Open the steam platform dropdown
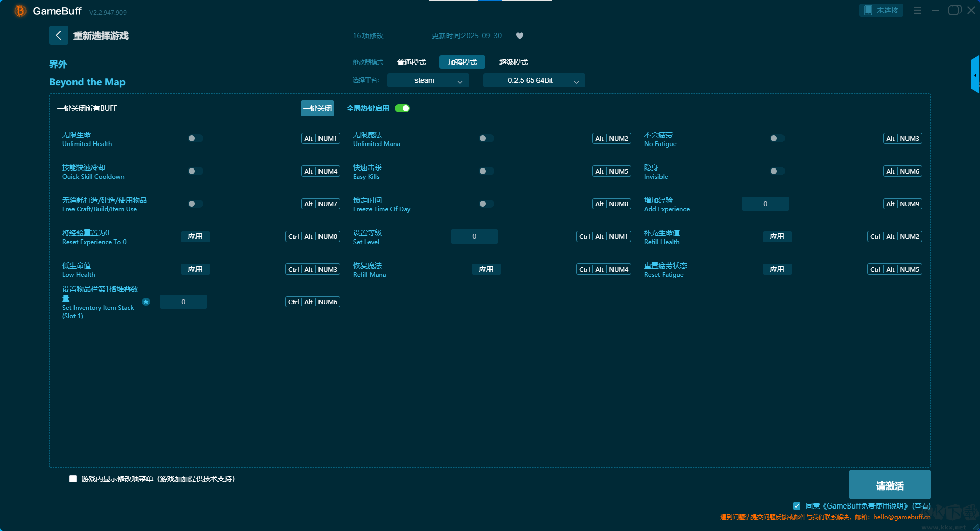Viewport: 980px width, 531px height. (428, 80)
